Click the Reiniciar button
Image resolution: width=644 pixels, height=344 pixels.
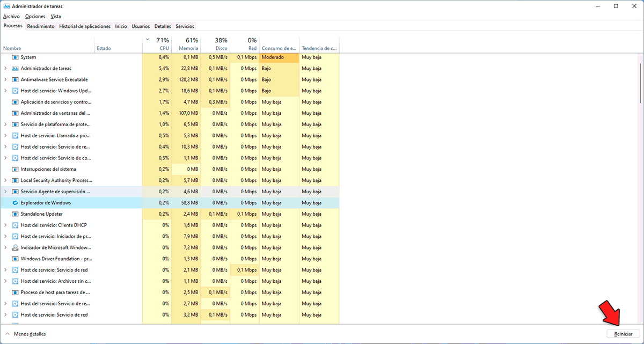click(623, 334)
